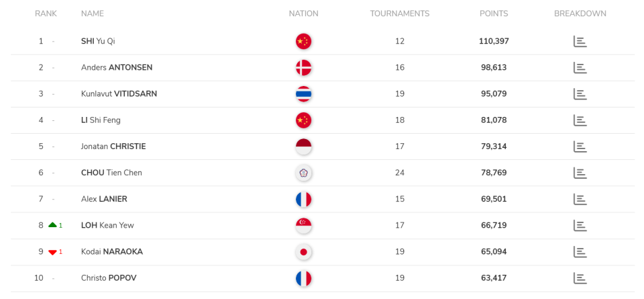Open Anders Antonsen's player page
The width and height of the screenshot is (644, 299).
(117, 67)
